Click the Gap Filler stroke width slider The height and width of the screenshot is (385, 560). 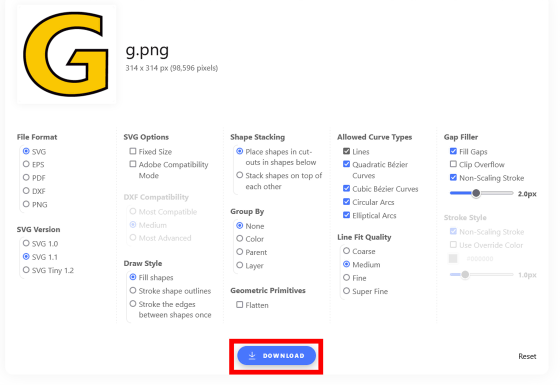[x=481, y=193]
